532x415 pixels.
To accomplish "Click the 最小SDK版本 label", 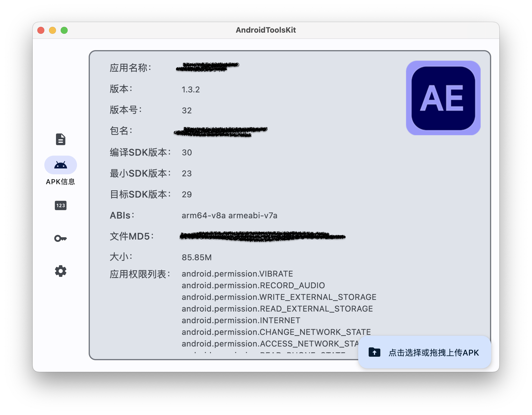I will point(140,173).
